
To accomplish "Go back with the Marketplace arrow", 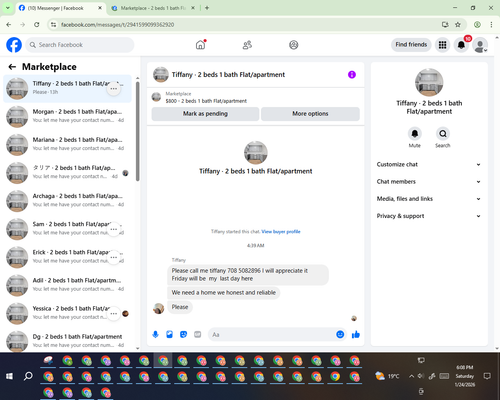I will point(12,67).
